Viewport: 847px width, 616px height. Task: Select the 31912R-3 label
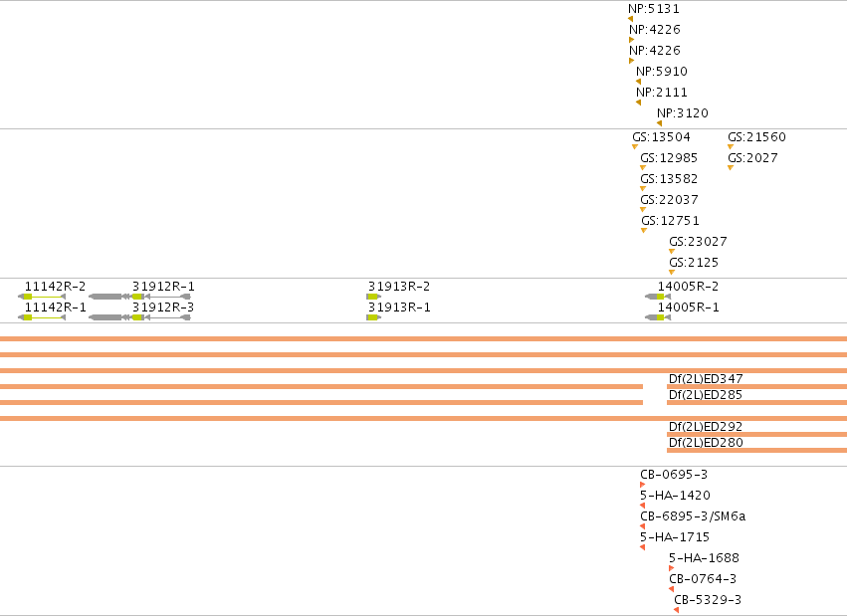click(163, 308)
